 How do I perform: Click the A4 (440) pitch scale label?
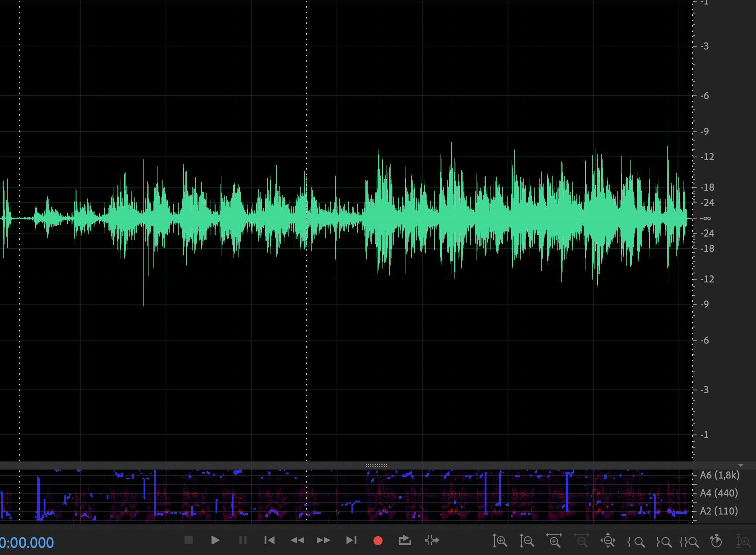pyautogui.click(x=719, y=493)
